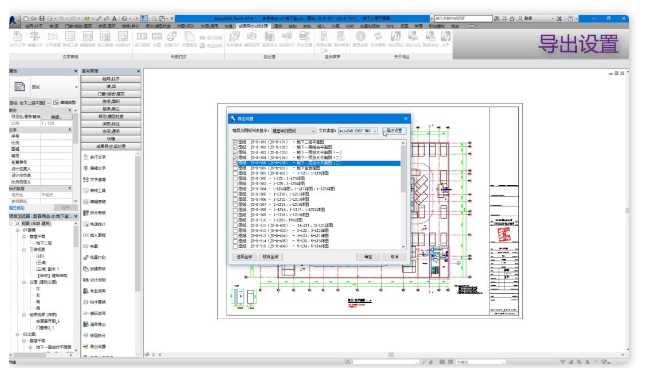Switch to the 成果导出与出图 ribbon tab
The image size is (645, 368).
253,26
